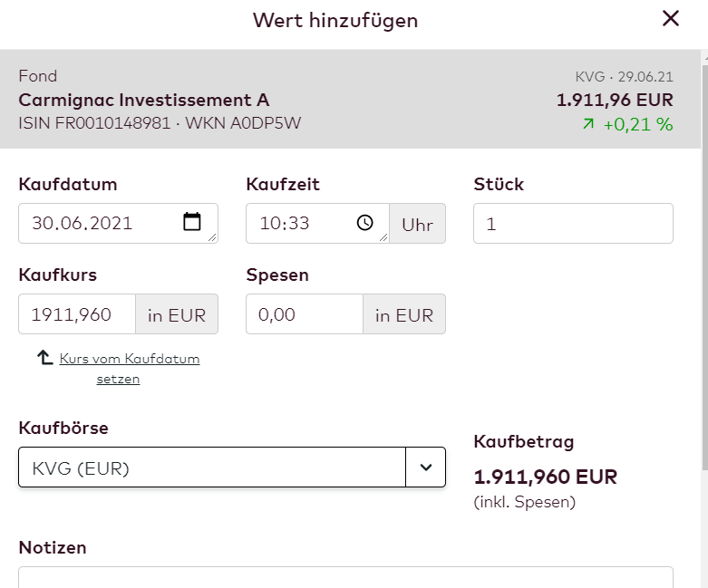Screen dimensions: 708x588
Task: Click the 1.911,96 EUR fund price
Action: pyautogui.click(x=615, y=100)
